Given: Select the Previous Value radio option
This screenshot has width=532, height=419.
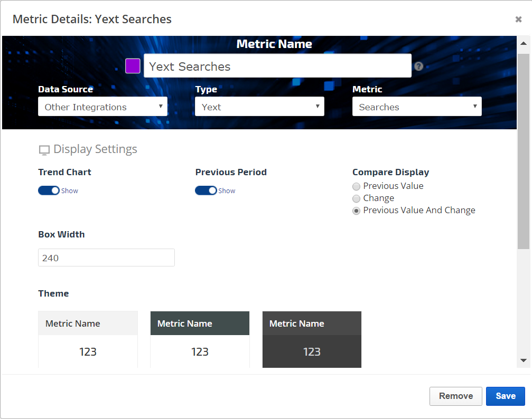Looking at the screenshot, I should coord(357,186).
